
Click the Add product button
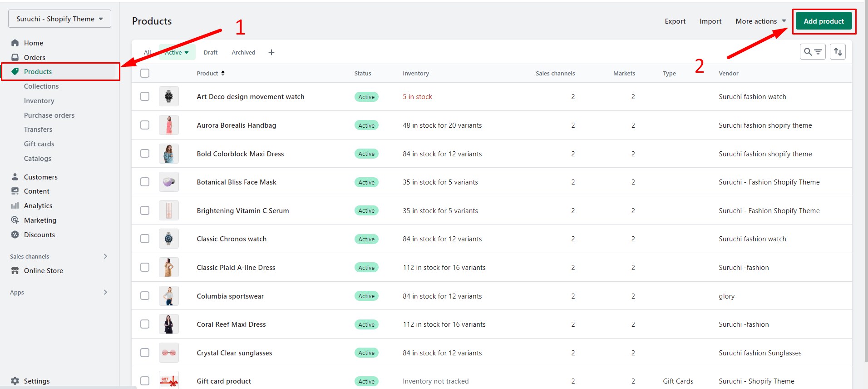[824, 21]
